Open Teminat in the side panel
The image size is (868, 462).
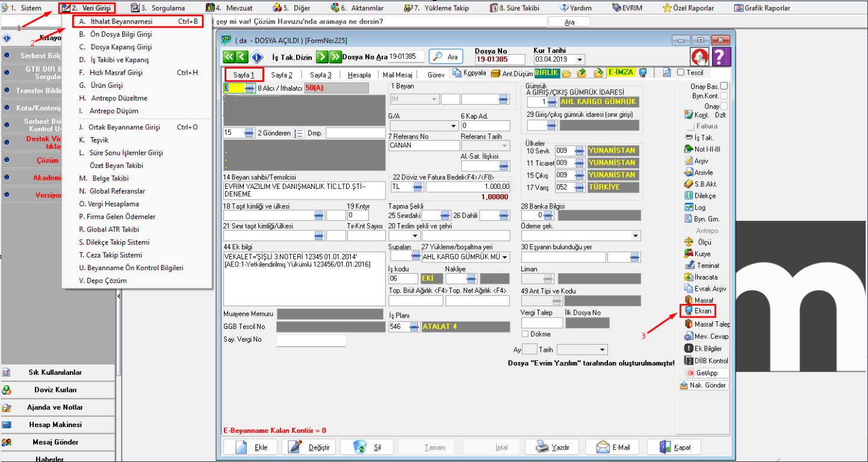[702, 265]
